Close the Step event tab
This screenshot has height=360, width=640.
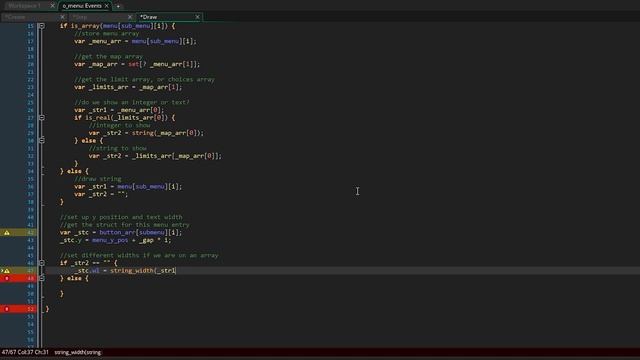coord(130,17)
